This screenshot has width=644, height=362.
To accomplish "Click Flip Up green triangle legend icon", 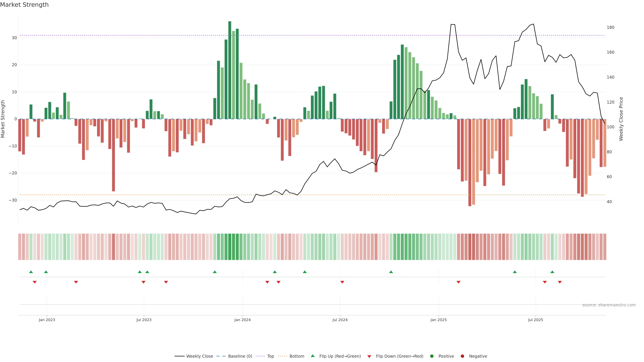I will pyautogui.click(x=312, y=356).
